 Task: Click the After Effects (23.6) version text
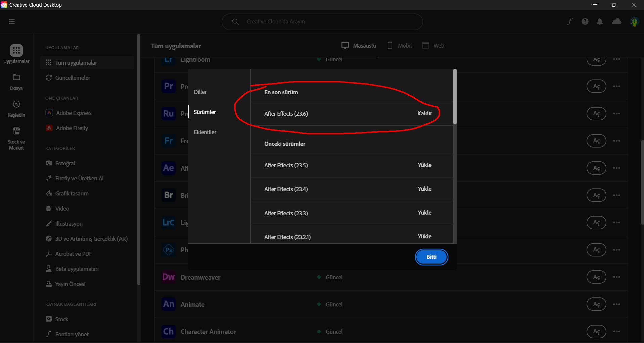[286, 114]
